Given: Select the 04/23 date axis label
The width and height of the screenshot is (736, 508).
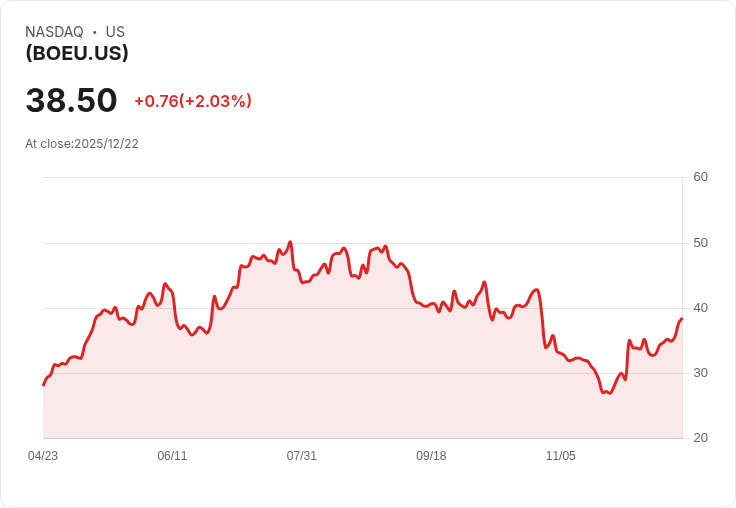Looking at the screenshot, I should click(43, 456).
